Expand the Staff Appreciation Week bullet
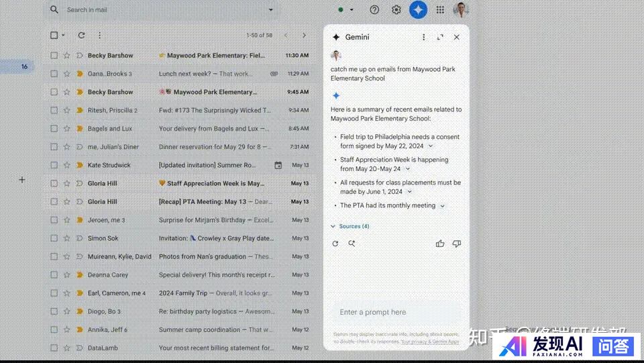The height and width of the screenshot is (363, 644). click(x=408, y=169)
